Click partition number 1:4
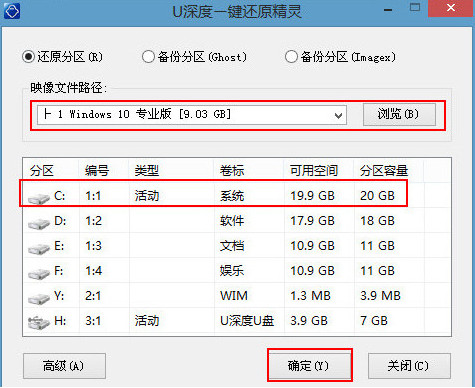 93,271
